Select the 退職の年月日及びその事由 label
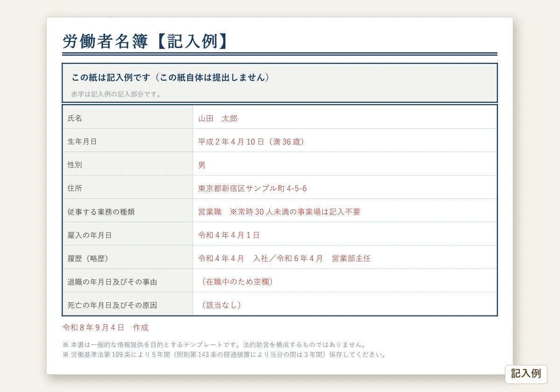The image size is (560, 392). [112, 282]
